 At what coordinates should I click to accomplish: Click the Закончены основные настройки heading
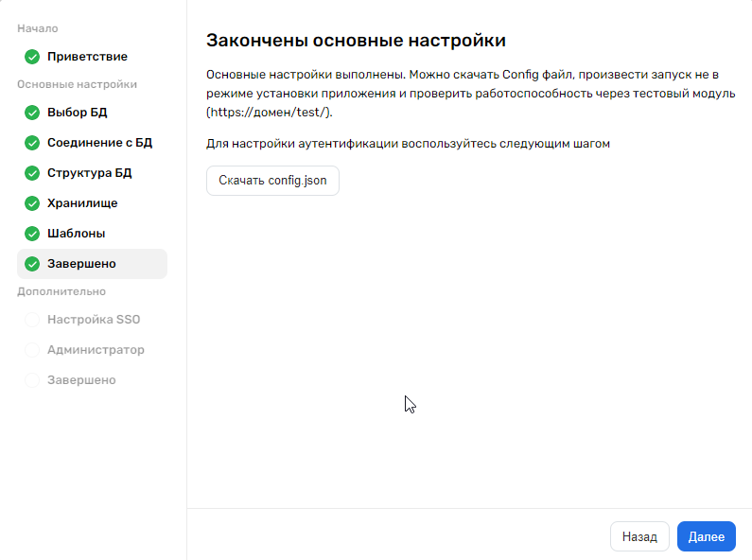point(356,41)
